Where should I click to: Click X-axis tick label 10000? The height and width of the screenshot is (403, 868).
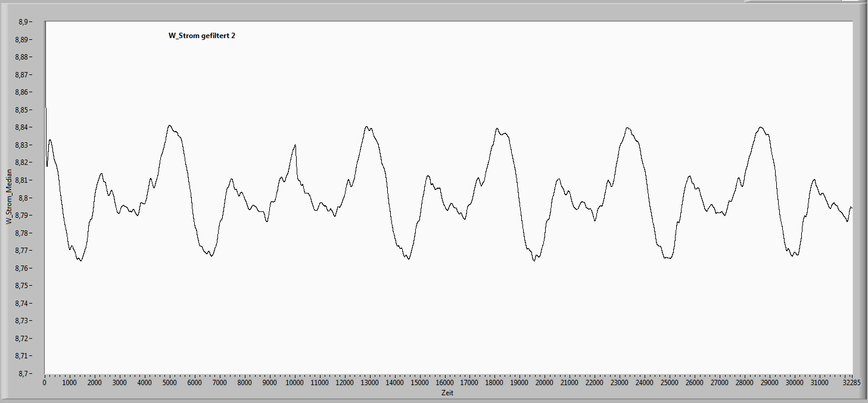(295, 383)
